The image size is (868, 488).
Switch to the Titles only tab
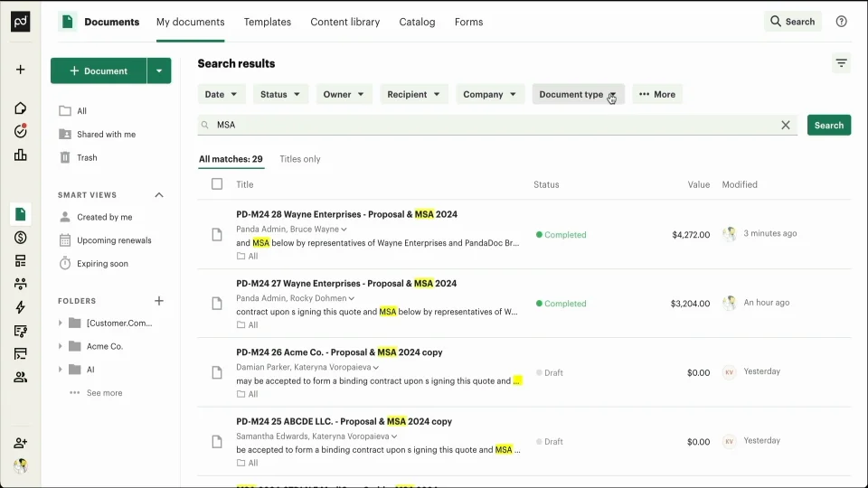coord(300,159)
